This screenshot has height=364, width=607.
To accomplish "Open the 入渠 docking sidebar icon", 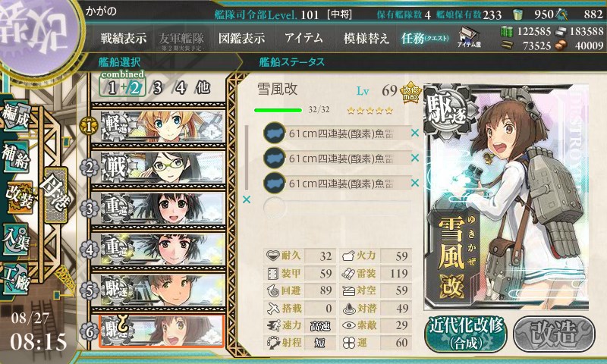I will point(16,239).
